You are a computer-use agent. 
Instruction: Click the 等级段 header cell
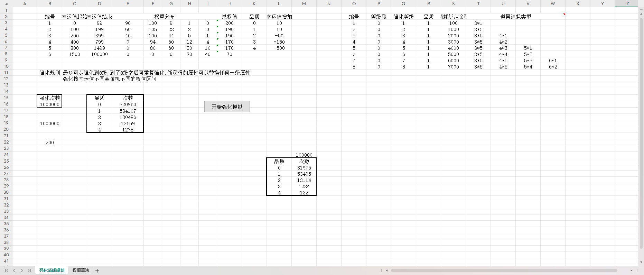pyautogui.click(x=379, y=17)
